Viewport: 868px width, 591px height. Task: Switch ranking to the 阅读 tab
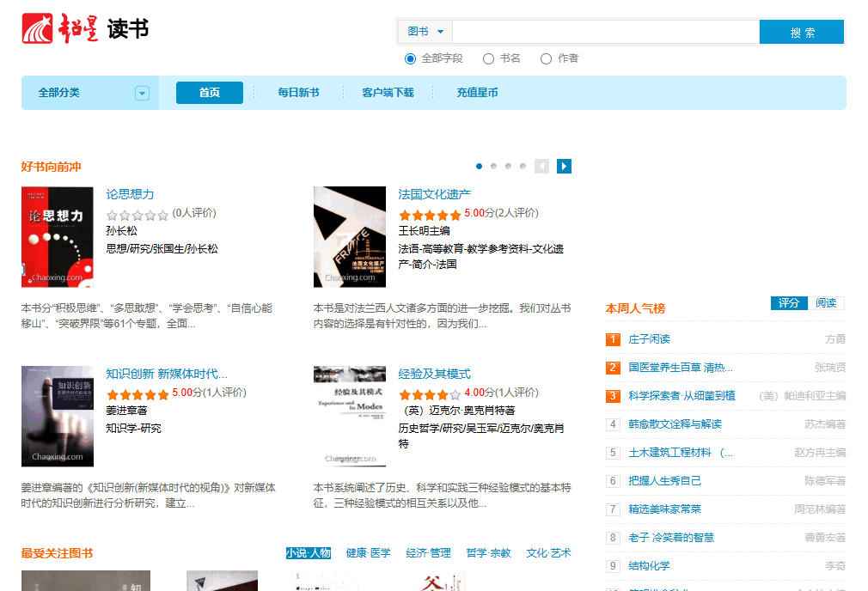point(826,303)
